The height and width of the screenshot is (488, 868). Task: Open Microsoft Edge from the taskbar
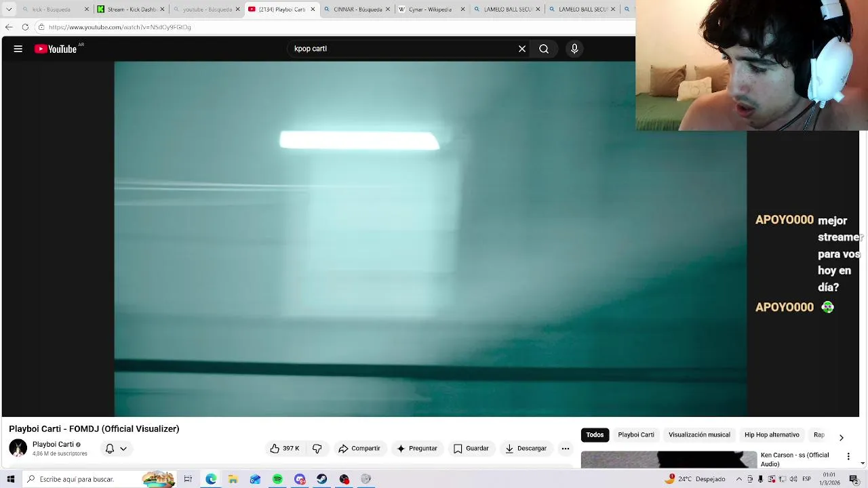coord(211,479)
